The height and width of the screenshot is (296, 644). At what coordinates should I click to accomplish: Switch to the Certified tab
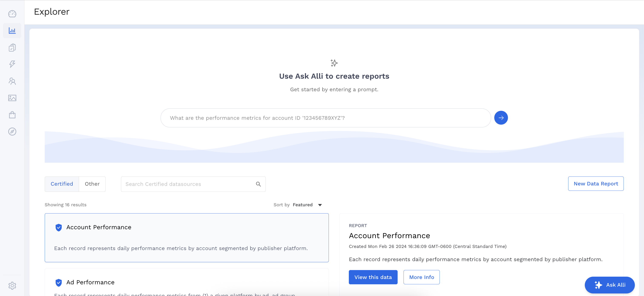pos(62,184)
